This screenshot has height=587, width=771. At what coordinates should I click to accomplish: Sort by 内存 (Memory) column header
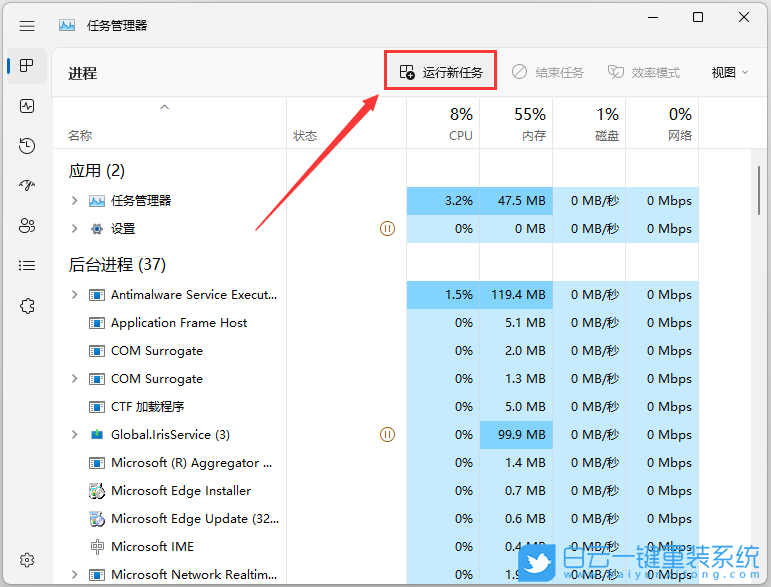pos(516,123)
